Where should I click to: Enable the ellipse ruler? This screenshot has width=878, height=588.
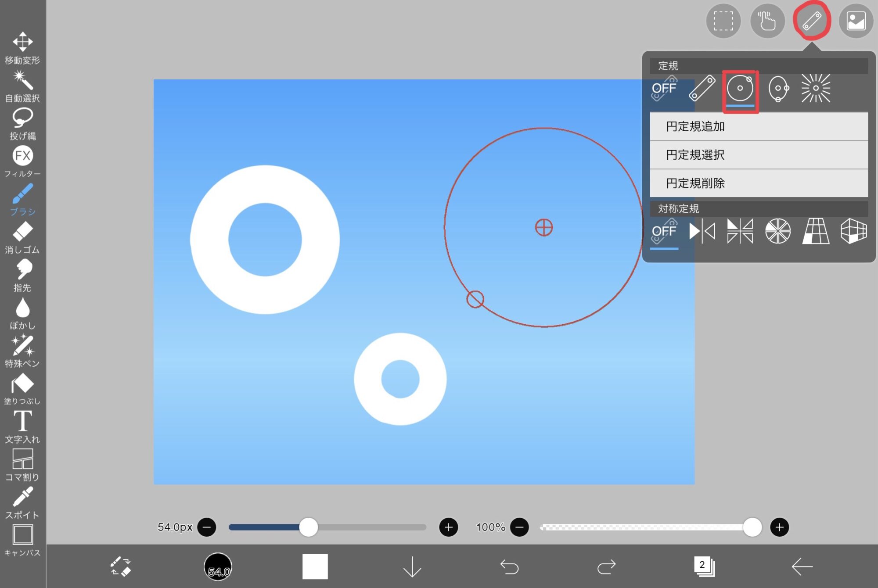(x=778, y=89)
